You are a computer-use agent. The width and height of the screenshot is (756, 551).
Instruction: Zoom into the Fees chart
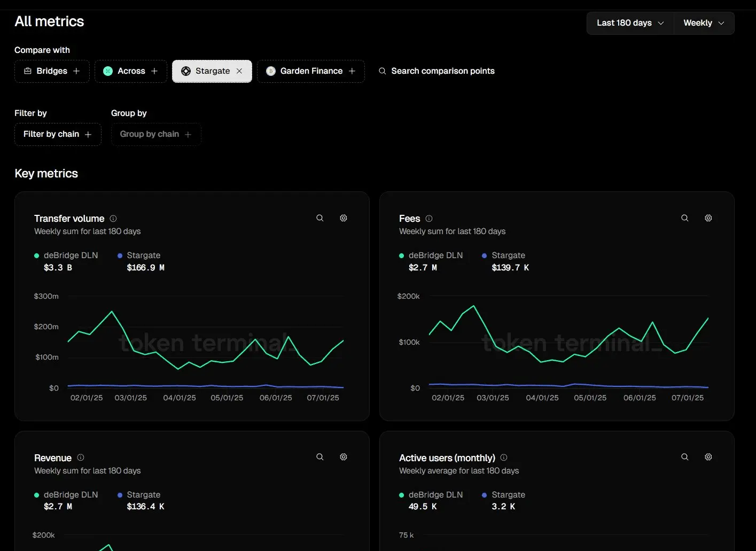(684, 218)
